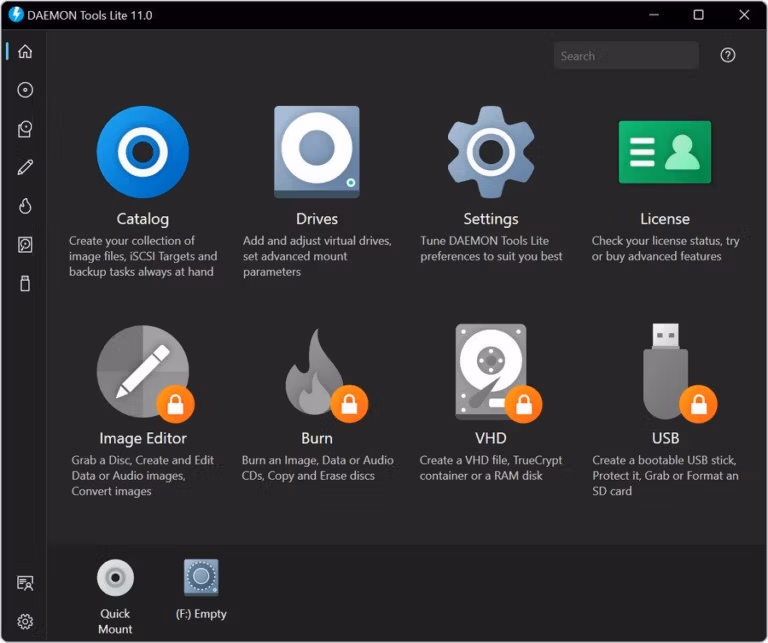
Task: Open the license sidebar icon near bottom
Action: pyautogui.click(x=25, y=583)
